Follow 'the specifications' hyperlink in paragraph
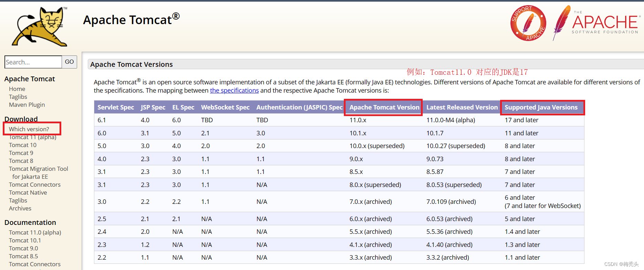The height and width of the screenshot is (270, 644). pos(234,91)
